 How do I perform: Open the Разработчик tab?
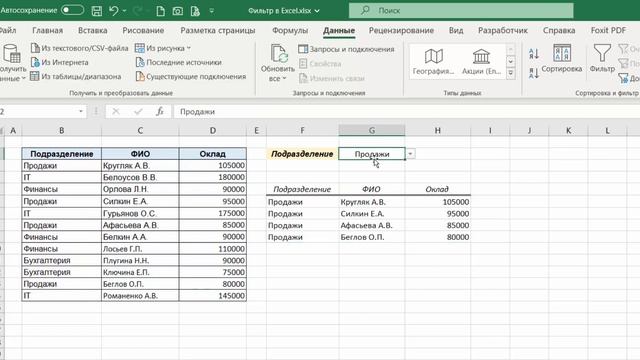pyautogui.click(x=503, y=30)
